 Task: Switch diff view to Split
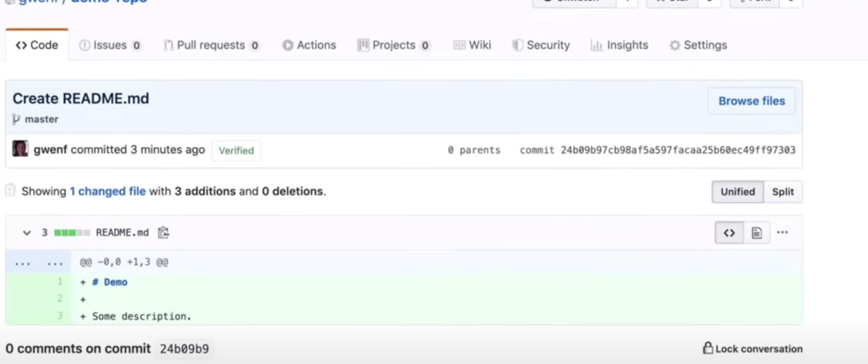click(783, 192)
